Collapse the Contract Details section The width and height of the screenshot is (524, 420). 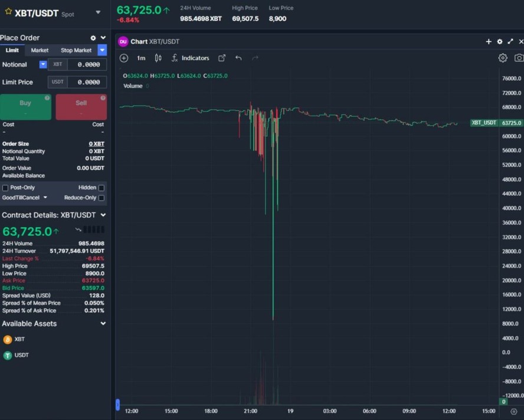click(103, 215)
